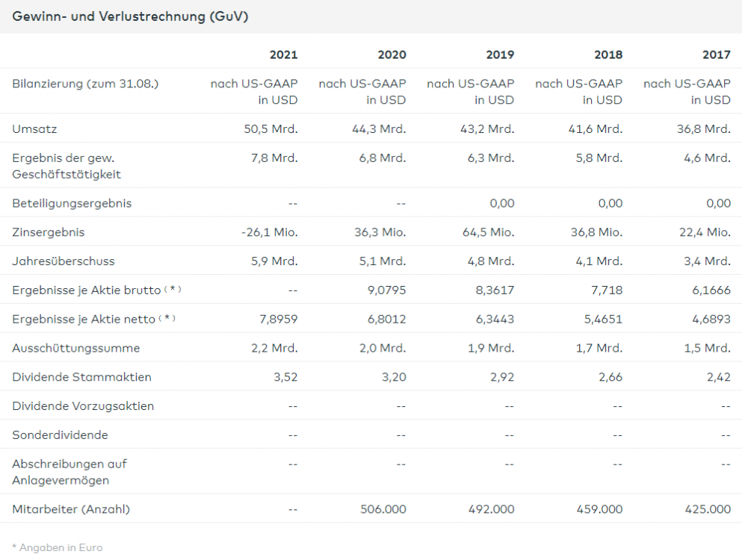742x560 pixels.
Task: Click the Beteiligungsergebnis row label
Action: [x=72, y=203]
